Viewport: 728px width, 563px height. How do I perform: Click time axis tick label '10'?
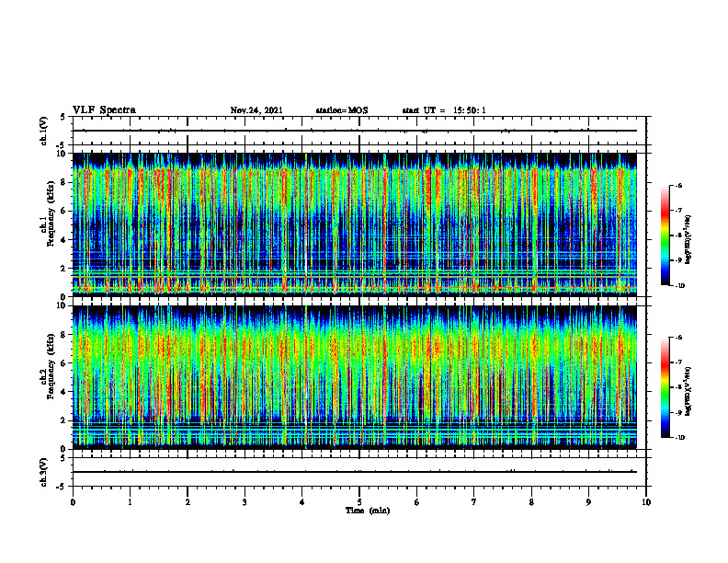[x=646, y=502]
